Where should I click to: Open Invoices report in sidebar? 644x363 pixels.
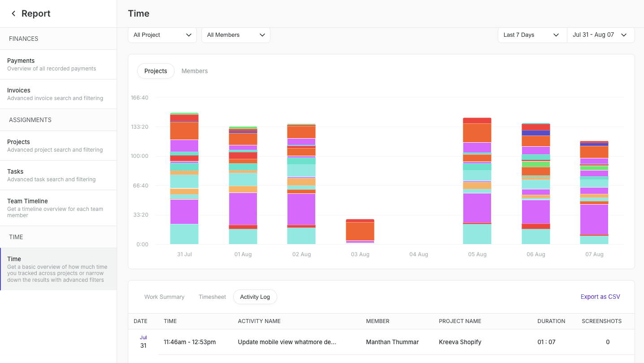(58, 94)
